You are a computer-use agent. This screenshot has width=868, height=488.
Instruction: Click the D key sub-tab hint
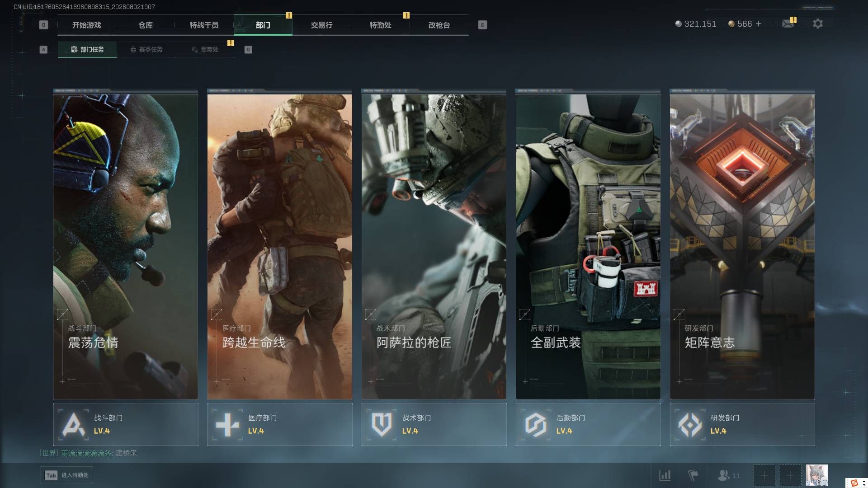click(248, 50)
